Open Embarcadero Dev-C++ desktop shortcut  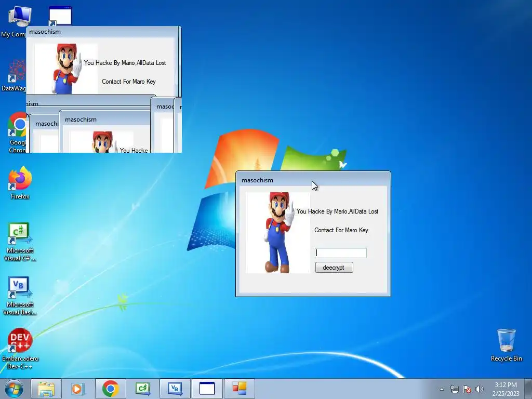click(20, 348)
